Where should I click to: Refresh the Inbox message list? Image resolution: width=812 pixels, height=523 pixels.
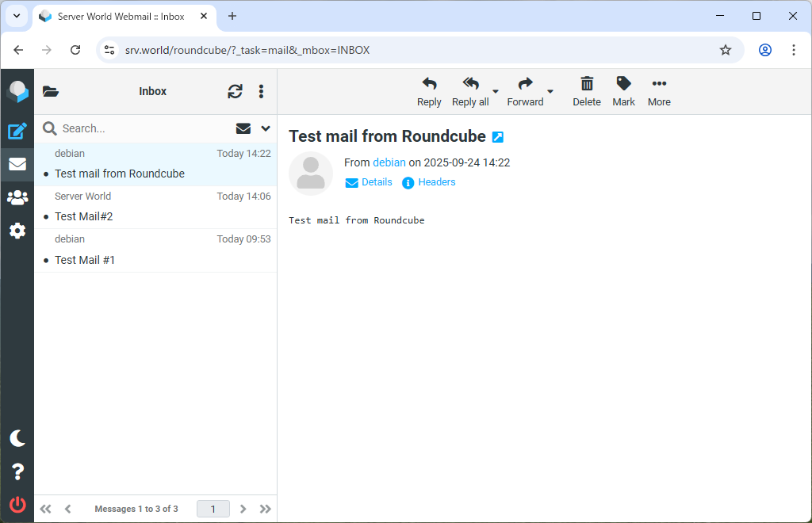tap(235, 91)
